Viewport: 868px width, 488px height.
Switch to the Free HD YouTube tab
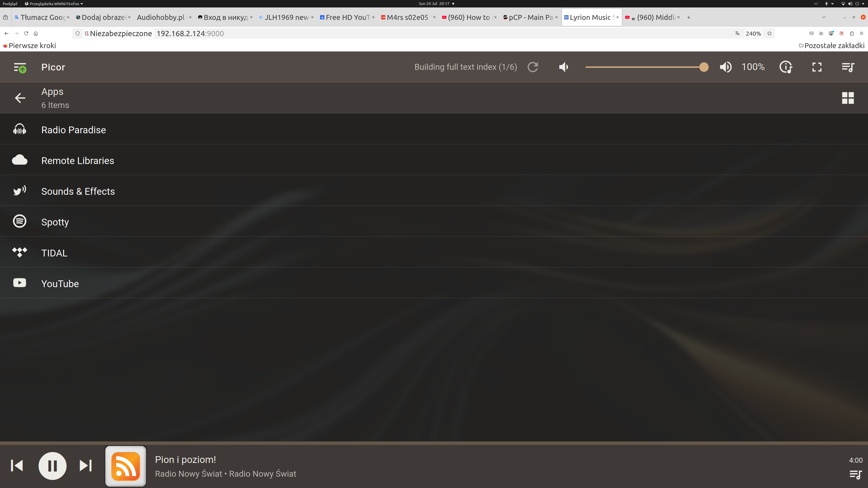point(347,18)
